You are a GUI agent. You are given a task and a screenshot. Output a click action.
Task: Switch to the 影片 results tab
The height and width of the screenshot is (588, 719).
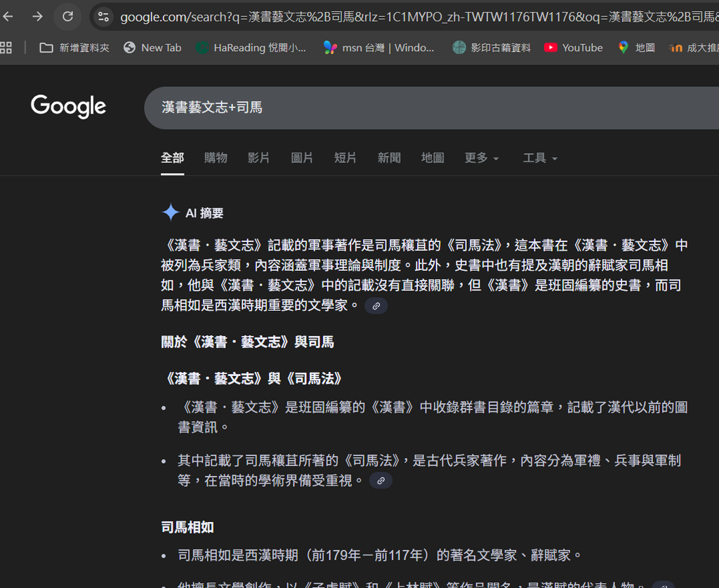(x=258, y=158)
